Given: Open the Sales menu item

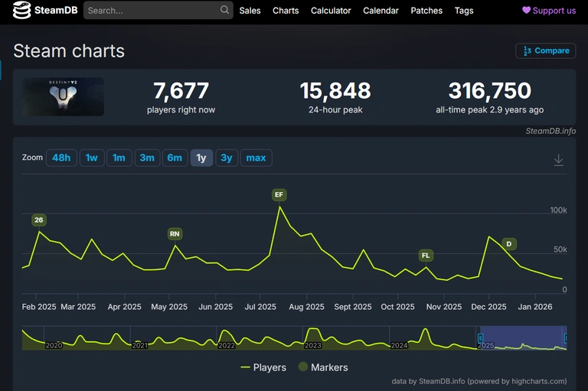Looking at the screenshot, I should tap(250, 11).
